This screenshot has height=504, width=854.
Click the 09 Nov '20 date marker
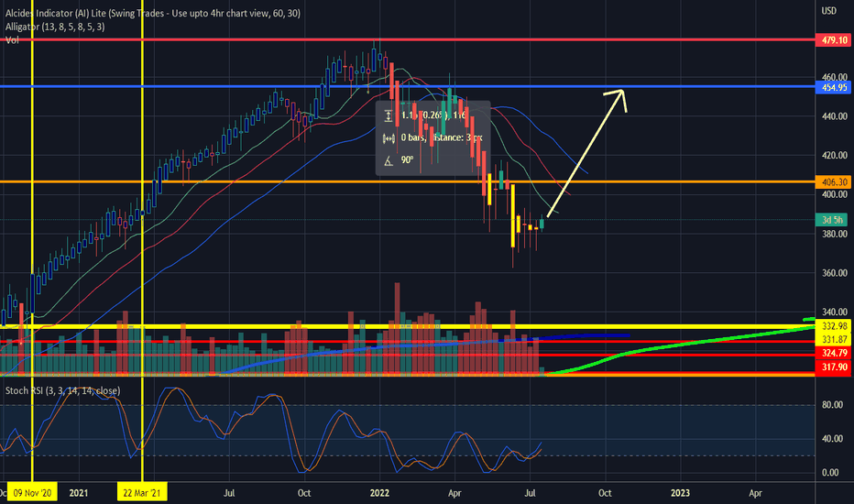32,493
